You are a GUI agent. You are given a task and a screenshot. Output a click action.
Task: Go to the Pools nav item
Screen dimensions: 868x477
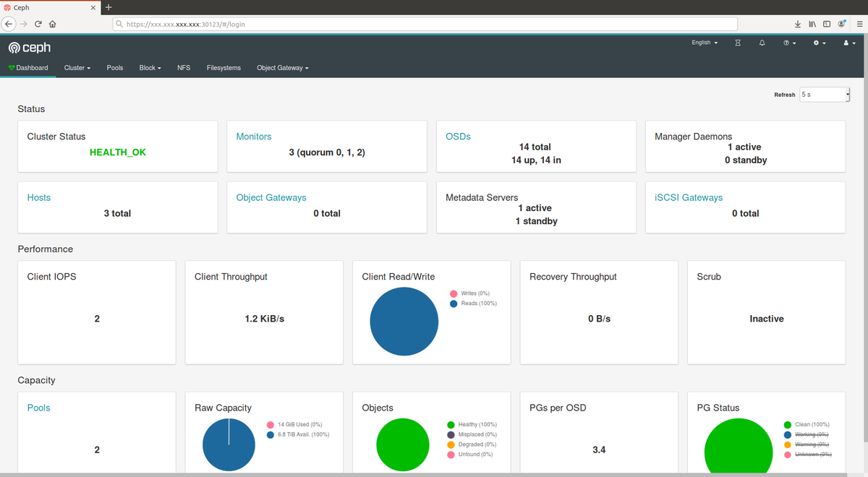(115, 68)
